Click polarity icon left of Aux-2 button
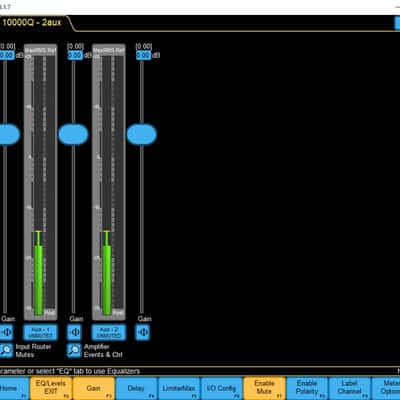Image resolution: width=400 pixels, height=400 pixels. tap(74, 332)
